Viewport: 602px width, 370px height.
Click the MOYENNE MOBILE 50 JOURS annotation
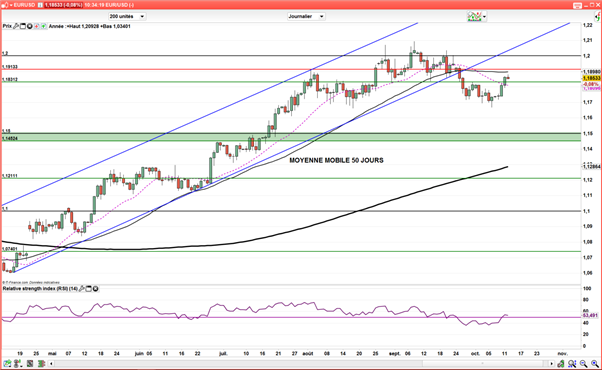point(336,160)
